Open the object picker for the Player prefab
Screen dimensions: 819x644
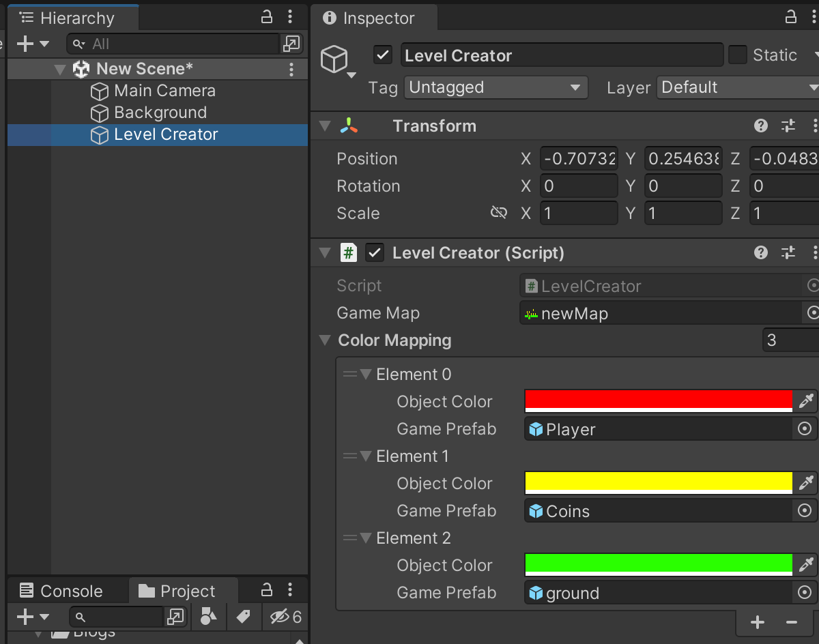(805, 428)
